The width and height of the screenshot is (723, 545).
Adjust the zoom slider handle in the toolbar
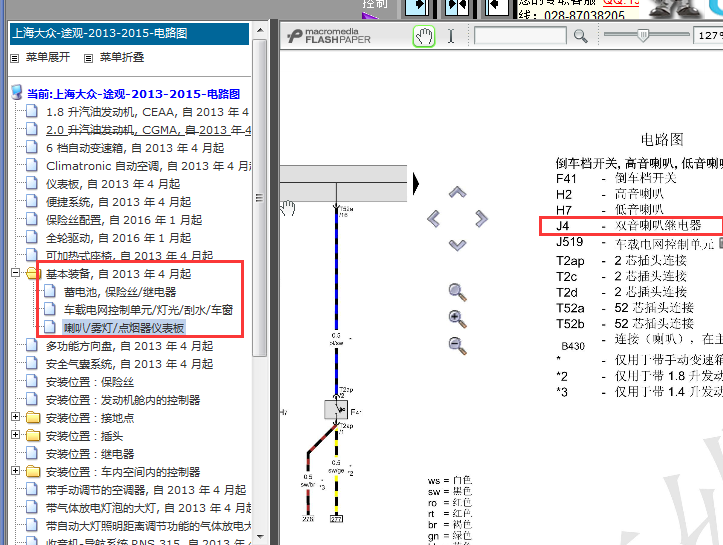click(643, 35)
